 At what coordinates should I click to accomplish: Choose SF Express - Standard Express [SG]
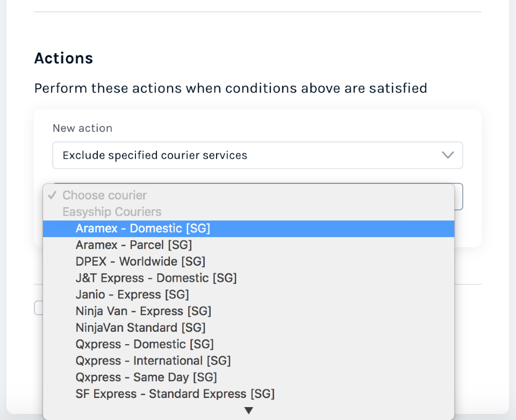click(248, 394)
